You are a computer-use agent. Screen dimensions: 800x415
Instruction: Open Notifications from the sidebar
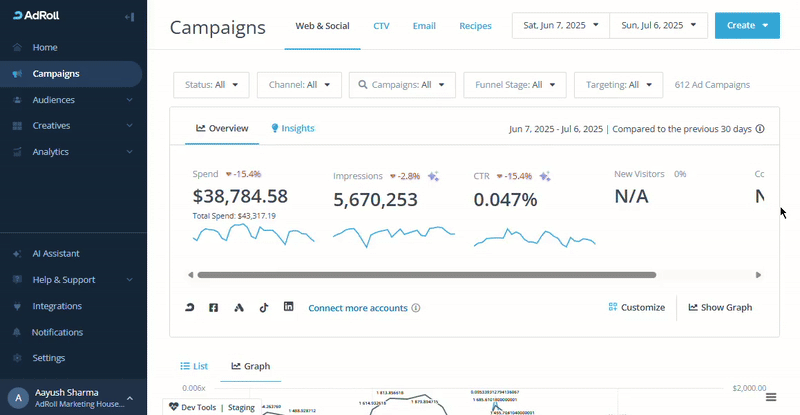click(x=57, y=332)
